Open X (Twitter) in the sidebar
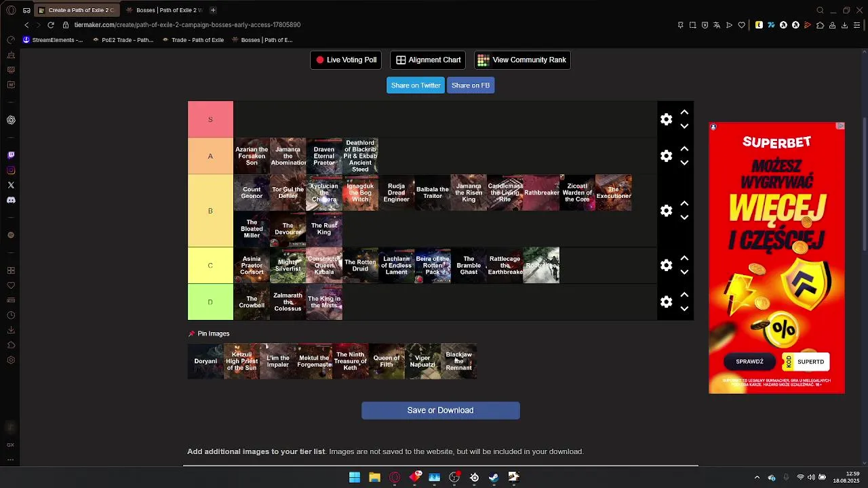Image resolution: width=868 pixels, height=488 pixels. pyautogui.click(x=11, y=185)
